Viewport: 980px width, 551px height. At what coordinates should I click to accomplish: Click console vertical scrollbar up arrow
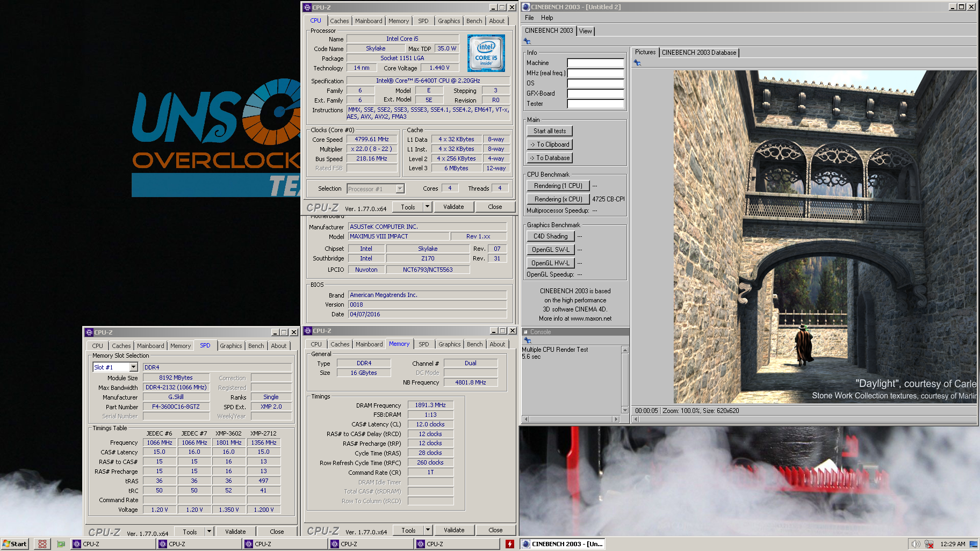click(625, 350)
